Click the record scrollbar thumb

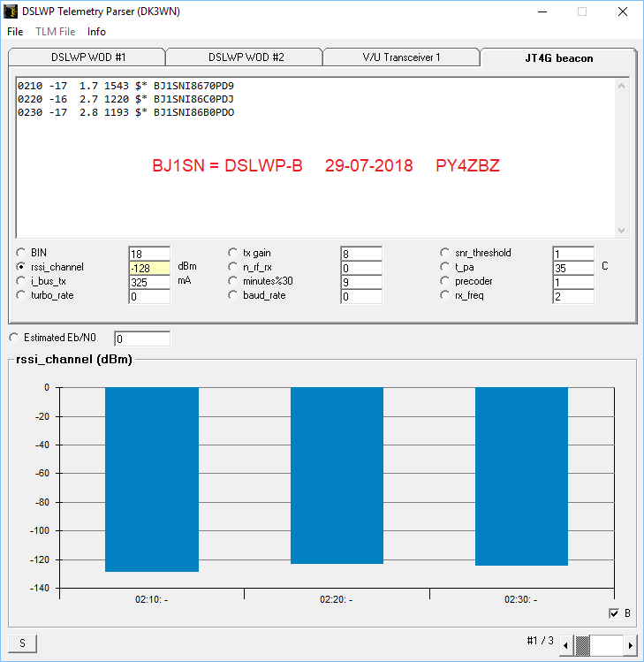(583, 644)
